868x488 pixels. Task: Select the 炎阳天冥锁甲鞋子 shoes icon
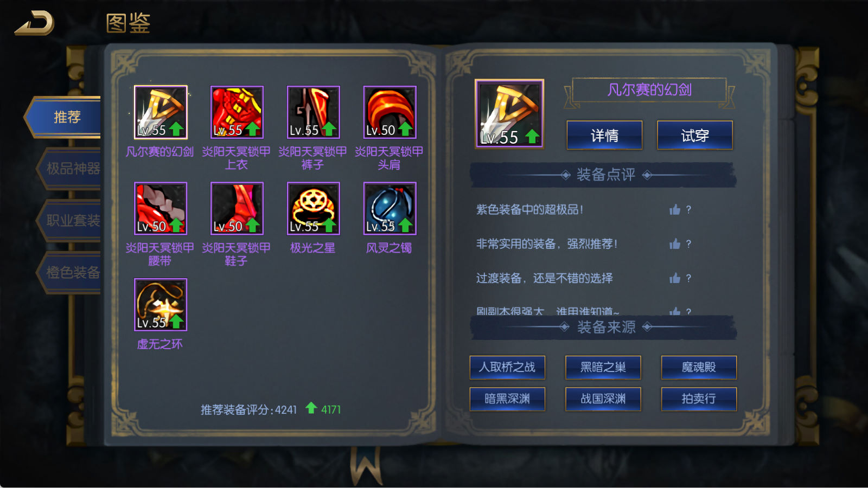pos(237,209)
